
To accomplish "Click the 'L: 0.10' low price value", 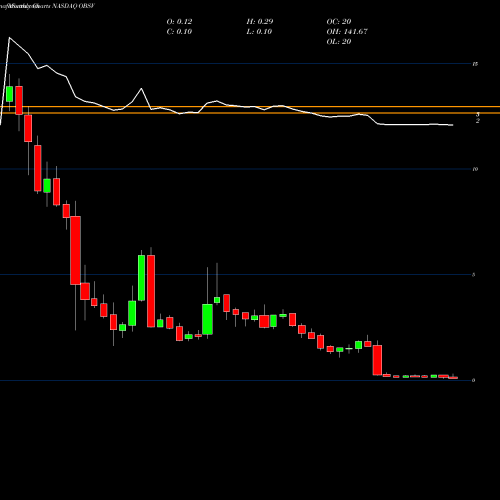I will point(259,31).
